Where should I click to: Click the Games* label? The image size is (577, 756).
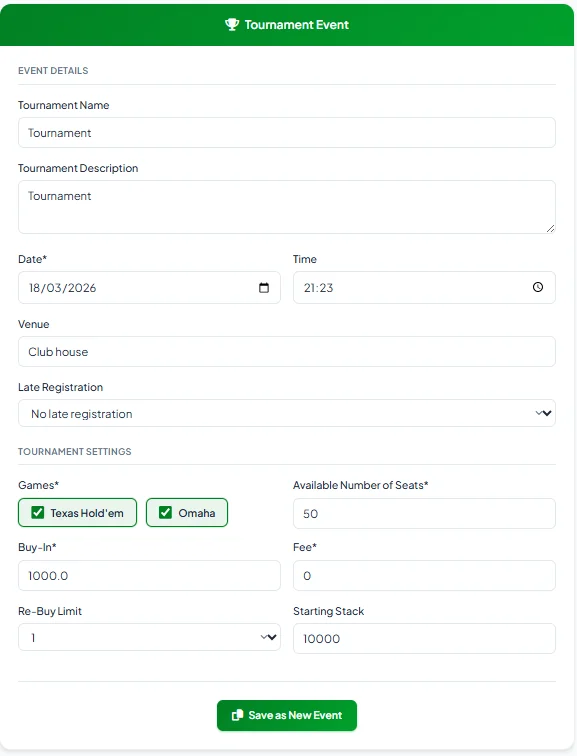coord(39,485)
